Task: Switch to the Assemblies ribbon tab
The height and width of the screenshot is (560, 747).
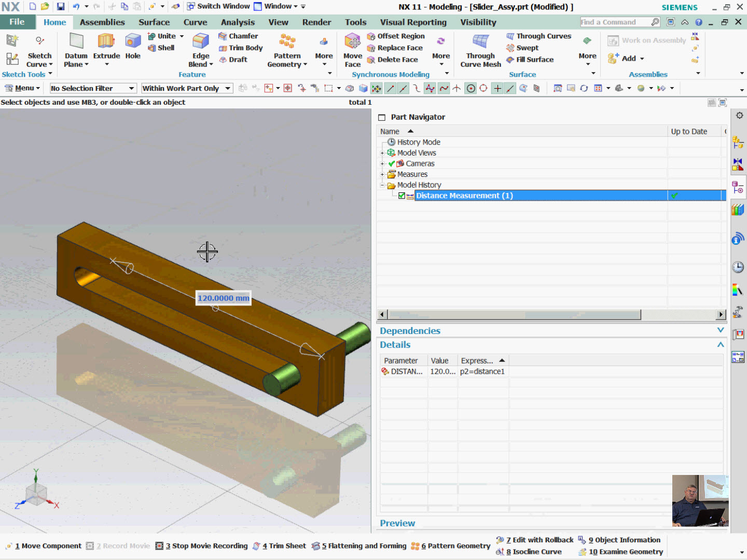Action: tap(102, 22)
